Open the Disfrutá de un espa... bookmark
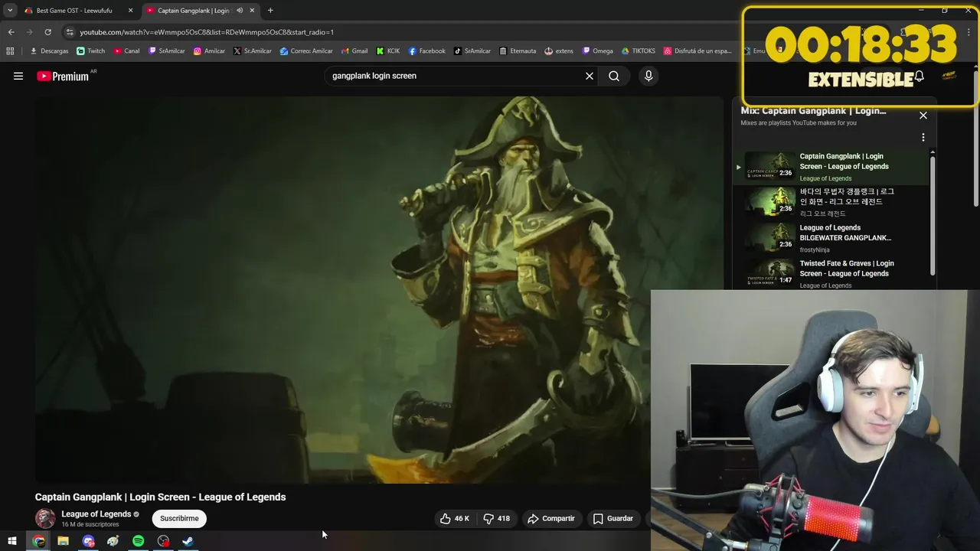 coord(697,51)
